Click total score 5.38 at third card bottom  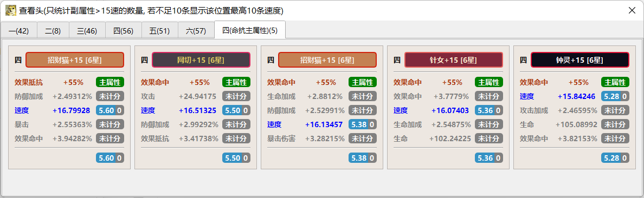(x=363, y=158)
